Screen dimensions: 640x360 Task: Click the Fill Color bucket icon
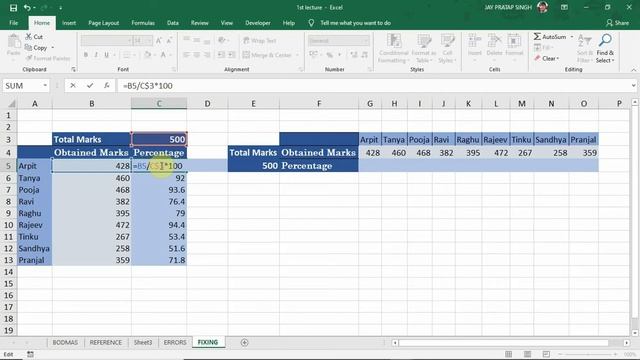(147, 55)
